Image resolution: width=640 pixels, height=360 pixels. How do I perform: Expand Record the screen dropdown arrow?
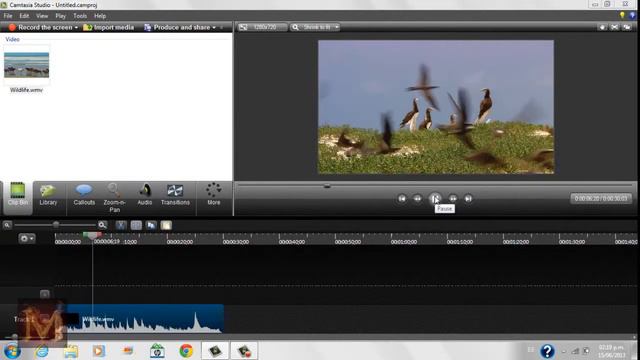tap(76, 27)
